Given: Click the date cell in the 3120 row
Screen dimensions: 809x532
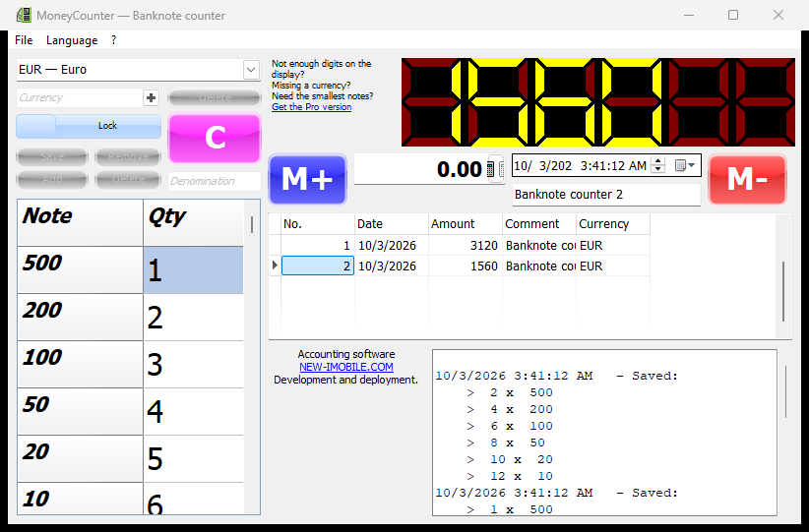Looking at the screenshot, I should [392, 246].
